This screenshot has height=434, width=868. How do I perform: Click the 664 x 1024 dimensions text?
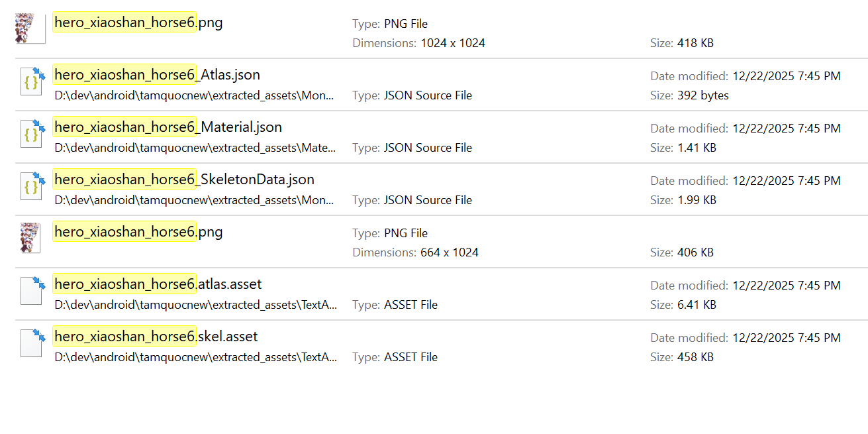[x=449, y=252]
